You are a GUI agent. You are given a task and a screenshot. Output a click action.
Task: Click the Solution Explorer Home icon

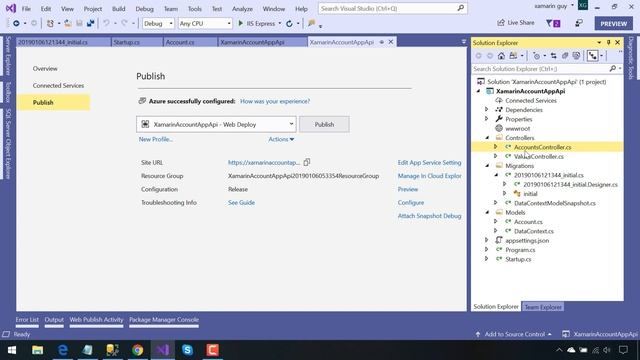(501, 56)
